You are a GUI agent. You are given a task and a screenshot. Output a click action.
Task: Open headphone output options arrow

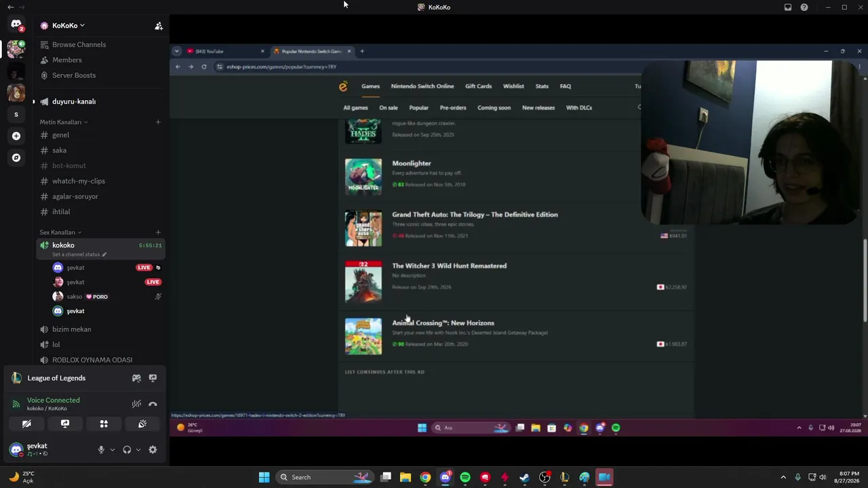click(x=138, y=449)
